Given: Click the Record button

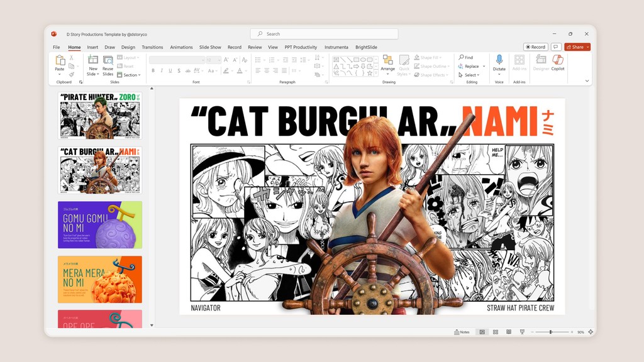Looking at the screenshot, I should pos(535,47).
